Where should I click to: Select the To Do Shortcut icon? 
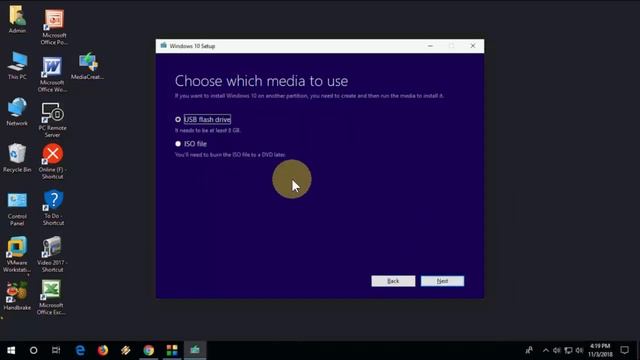point(53,208)
